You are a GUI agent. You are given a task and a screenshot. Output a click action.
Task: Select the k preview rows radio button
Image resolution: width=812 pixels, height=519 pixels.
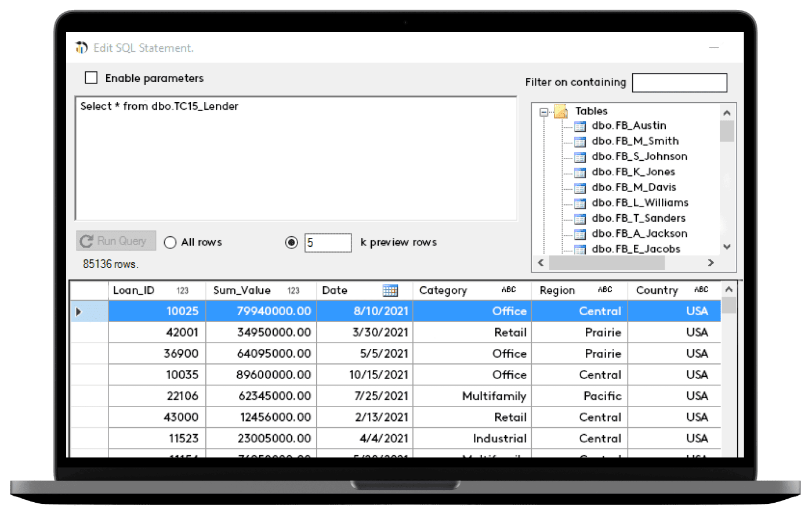(292, 243)
